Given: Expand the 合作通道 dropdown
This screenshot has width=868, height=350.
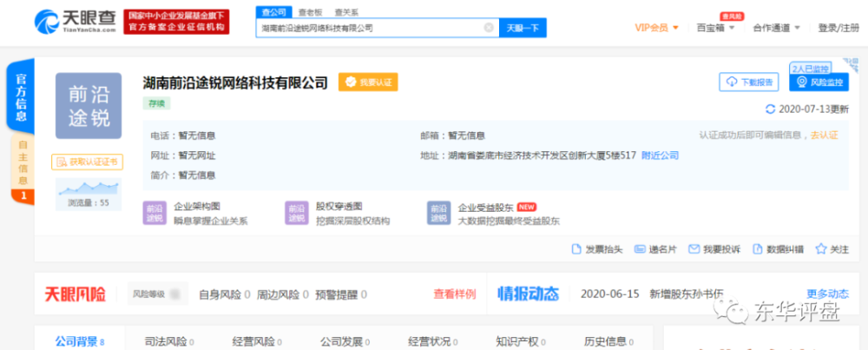Looking at the screenshot, I should [x=776, y=28].
